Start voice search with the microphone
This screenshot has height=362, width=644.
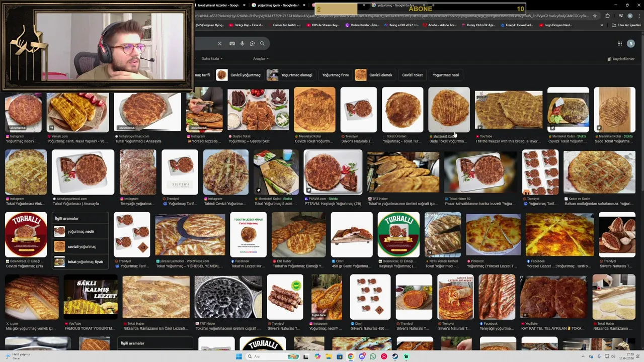click(242, 44)
